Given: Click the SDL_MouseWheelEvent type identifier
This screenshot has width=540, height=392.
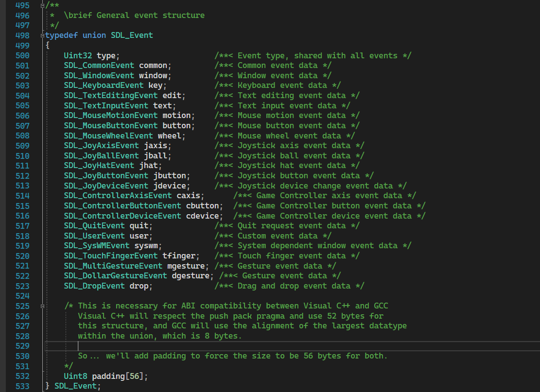Looking at the screenshot, I should 108,136.
